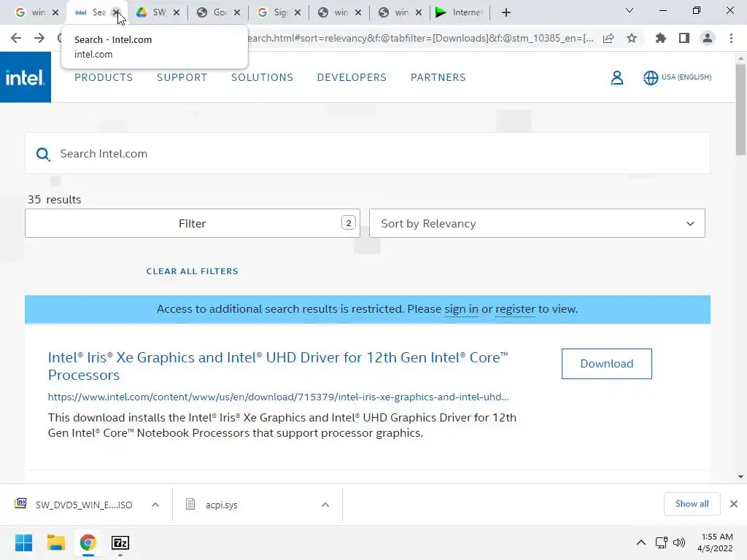Screen dimensions: 747x560
Task: Show all downloads
Action: point(692,504)
